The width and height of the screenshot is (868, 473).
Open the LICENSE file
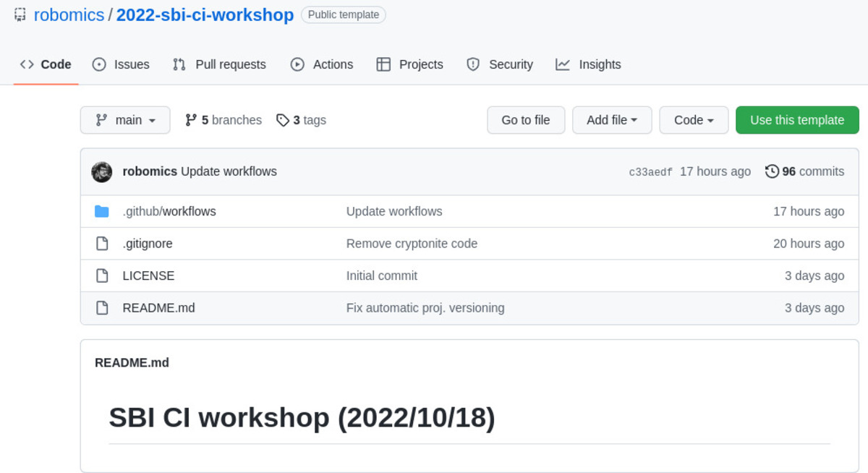point(148,276)
